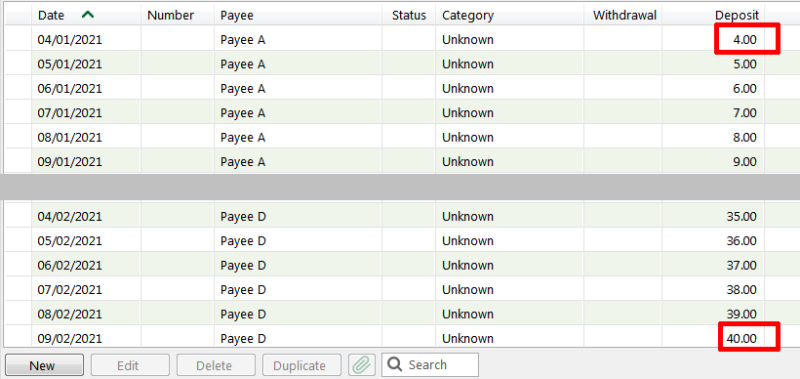Click Payee A in the 04/01/2021 row
Viewport: 800px width, 379px height.
pyautogui.click(x=243, y=39)
